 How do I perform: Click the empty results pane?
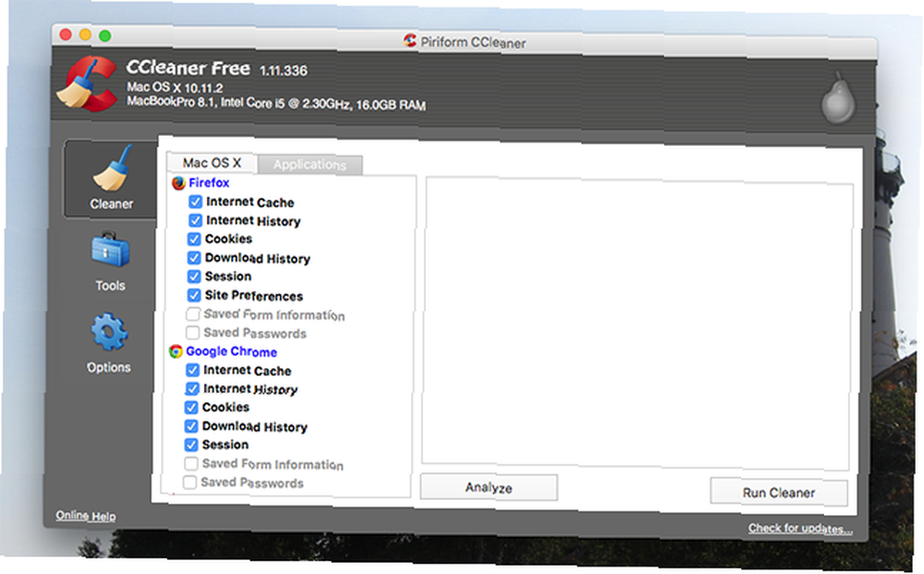click(x=638, y=324)
